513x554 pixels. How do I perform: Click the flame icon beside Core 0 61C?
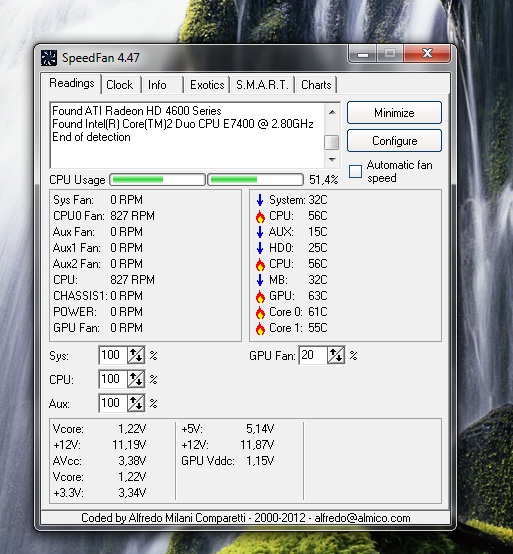(x=260, y=312)
